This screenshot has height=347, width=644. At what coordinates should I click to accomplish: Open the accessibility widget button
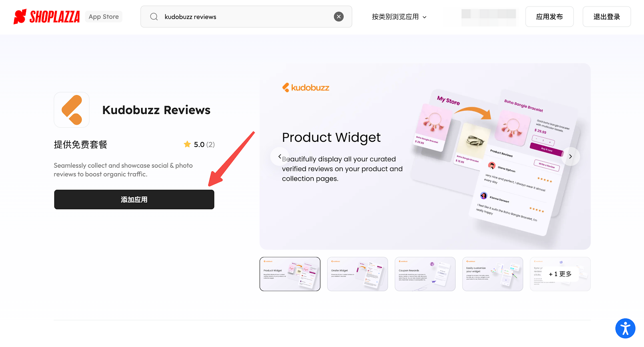click(625, 328)
